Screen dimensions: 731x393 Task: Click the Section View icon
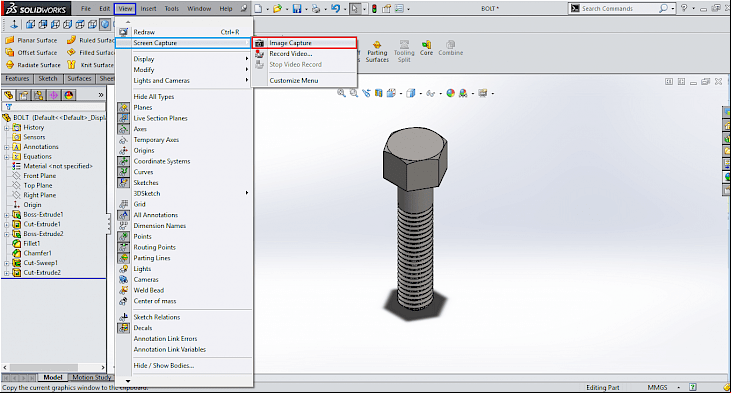[379, 93]
